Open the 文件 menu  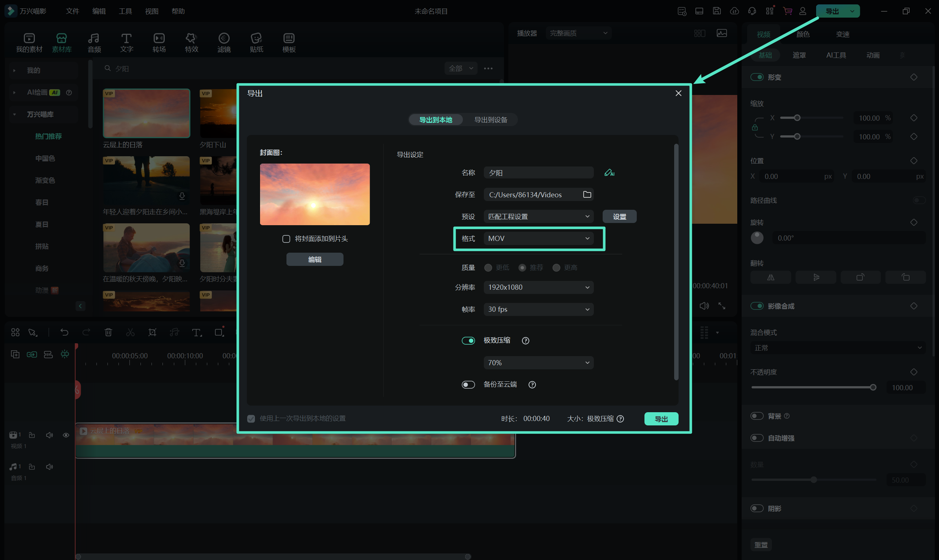(72, 11)
